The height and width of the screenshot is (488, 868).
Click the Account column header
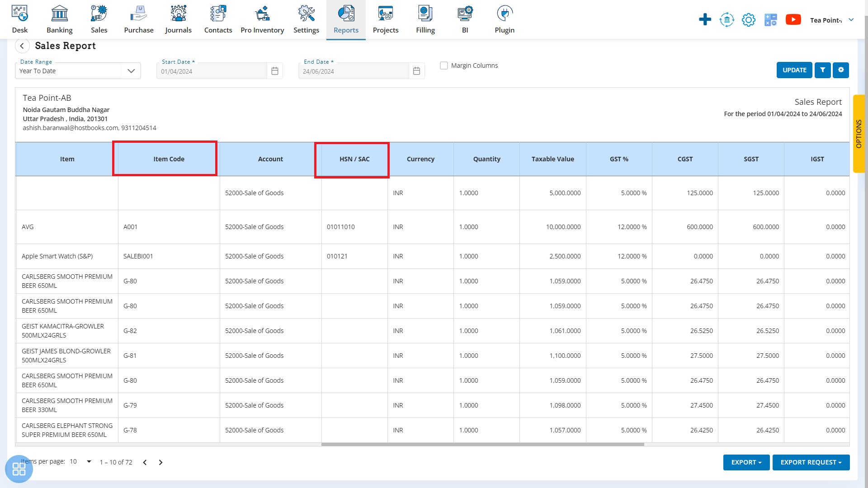[x=270, y=159]
